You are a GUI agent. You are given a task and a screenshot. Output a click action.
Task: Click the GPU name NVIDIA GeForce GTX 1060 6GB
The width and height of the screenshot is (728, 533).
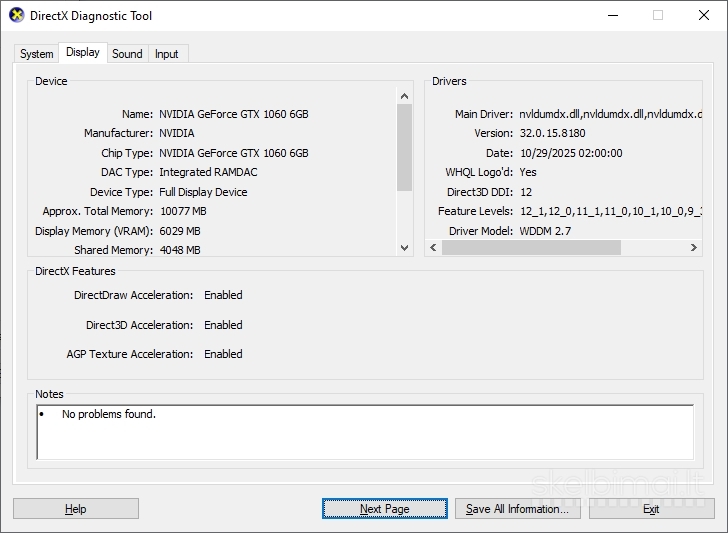pyautogui.click(x=234, y=114)
